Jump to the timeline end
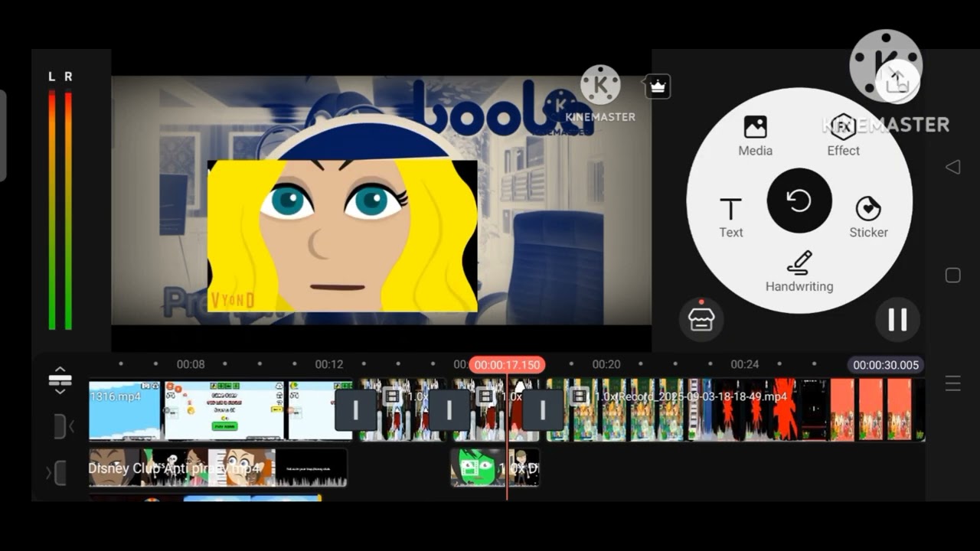Screen dimensions: 980x551 point(57,472)
